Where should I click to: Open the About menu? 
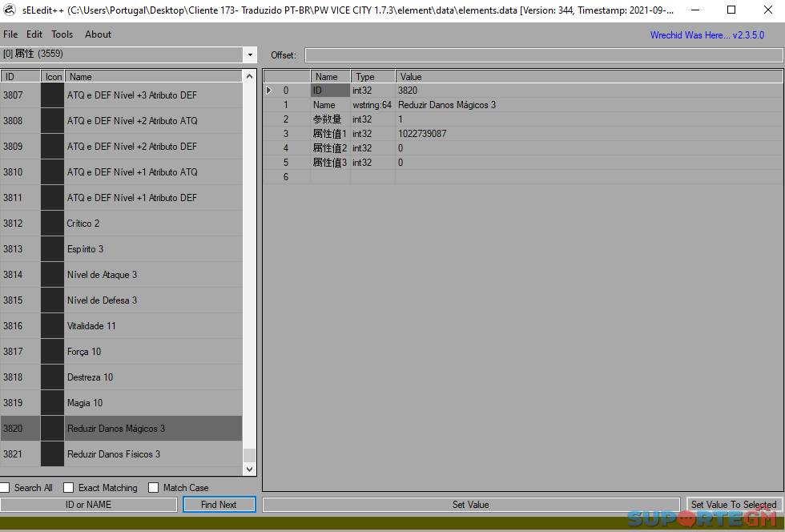tap(98, 34)
